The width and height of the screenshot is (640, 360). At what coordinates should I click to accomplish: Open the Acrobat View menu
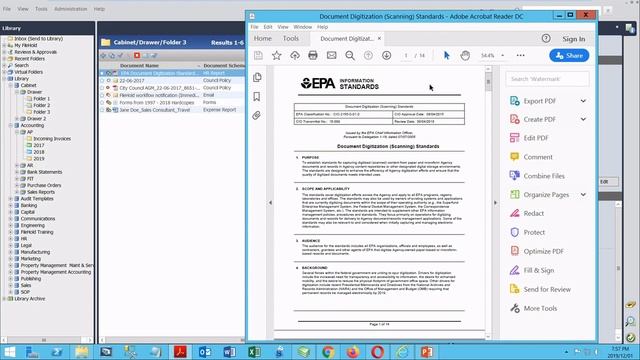coord(283,27)
